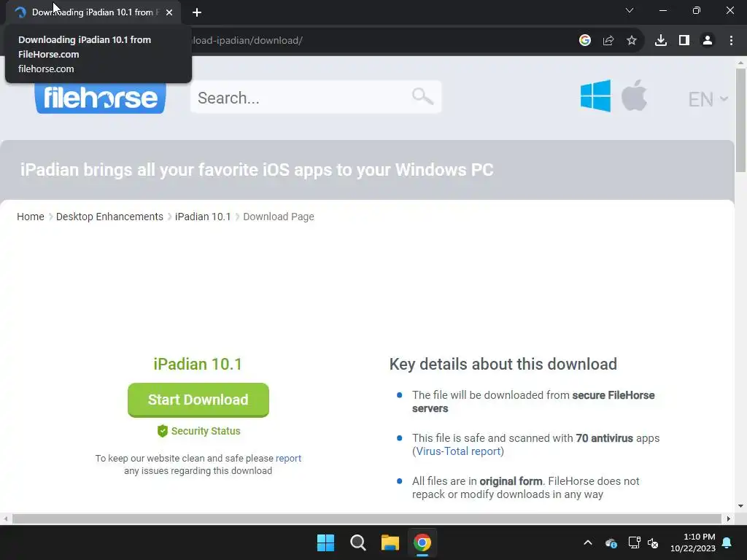Viewport: 747px width, 560px height.
Task: Click the Download Page breadcrumb text
Action: [279, 217]
